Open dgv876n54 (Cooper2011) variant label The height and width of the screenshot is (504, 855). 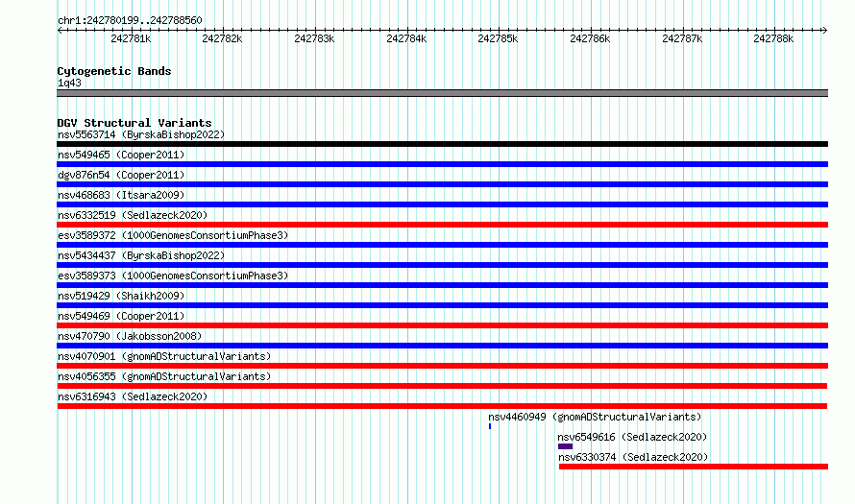[x=121, y=175]
